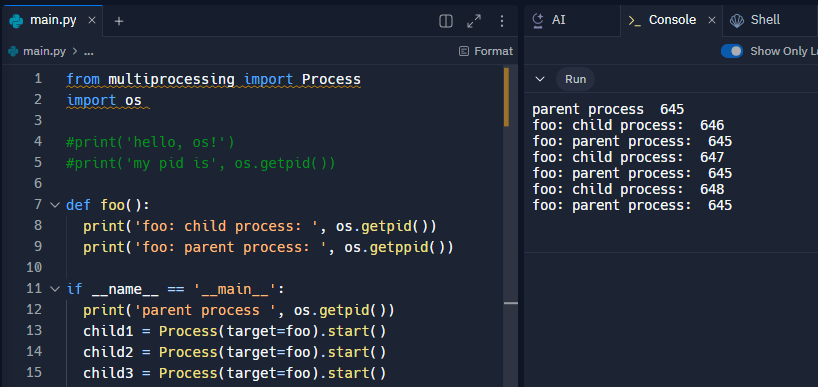This screenshot has width=818, height=387.
Task: Click the child3 assignment line
Action: [234, 373]
